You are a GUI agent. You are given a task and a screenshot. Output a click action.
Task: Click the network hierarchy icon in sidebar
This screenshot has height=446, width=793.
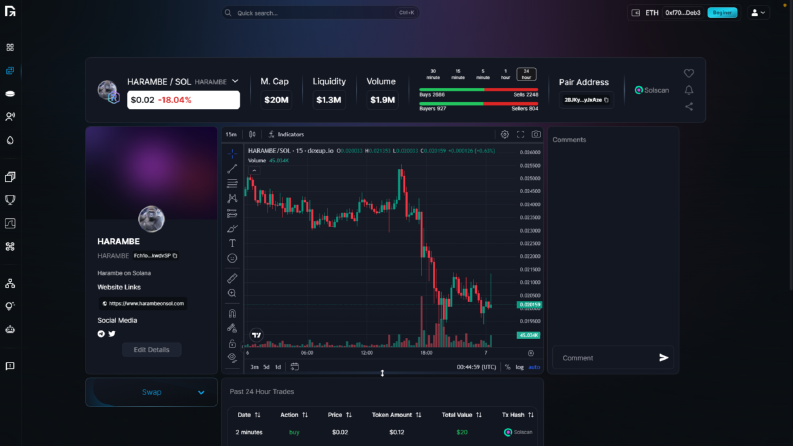(10, 283)
